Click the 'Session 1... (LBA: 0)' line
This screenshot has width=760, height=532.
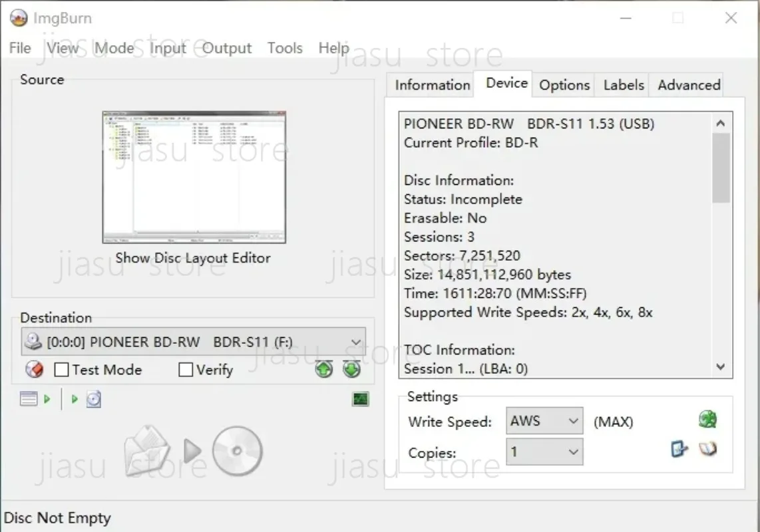(x=466, y=369)
